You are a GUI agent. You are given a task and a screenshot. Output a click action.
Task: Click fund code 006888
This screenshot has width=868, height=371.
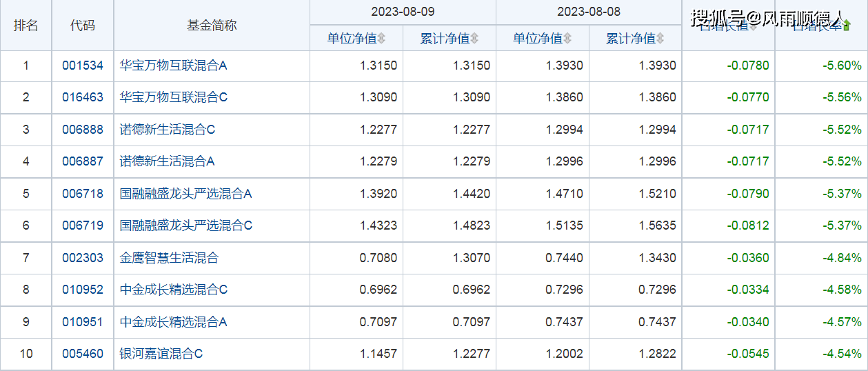(x=83, y=130)
